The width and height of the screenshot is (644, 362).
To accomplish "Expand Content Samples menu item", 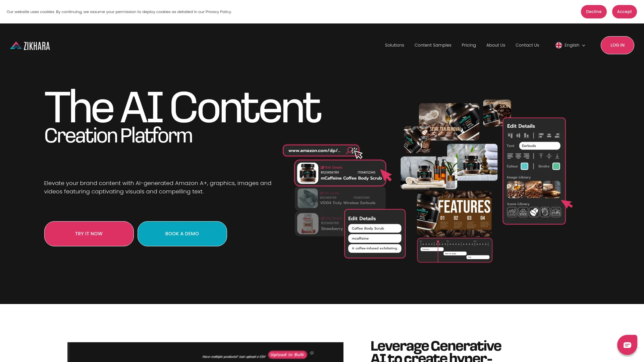I will coord(433,45).
